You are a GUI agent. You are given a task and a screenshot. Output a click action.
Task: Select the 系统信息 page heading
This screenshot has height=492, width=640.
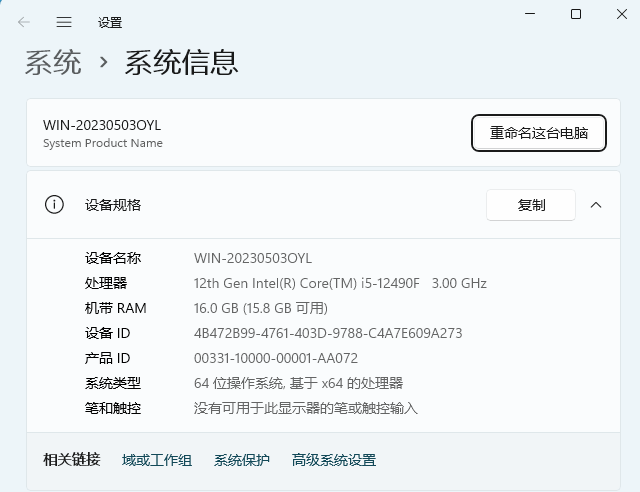click(x=181, y=62)
